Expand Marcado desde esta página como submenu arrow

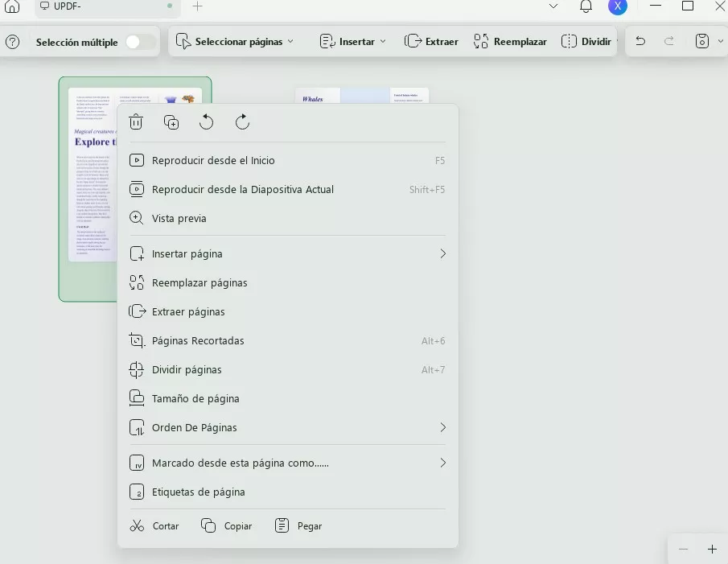(443, 463)
